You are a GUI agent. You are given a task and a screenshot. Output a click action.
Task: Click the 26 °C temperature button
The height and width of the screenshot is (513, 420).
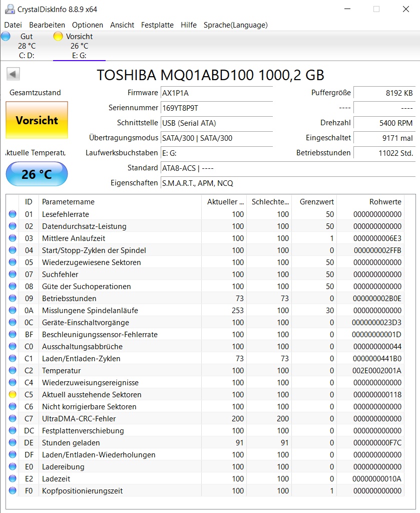pos(37,174)
